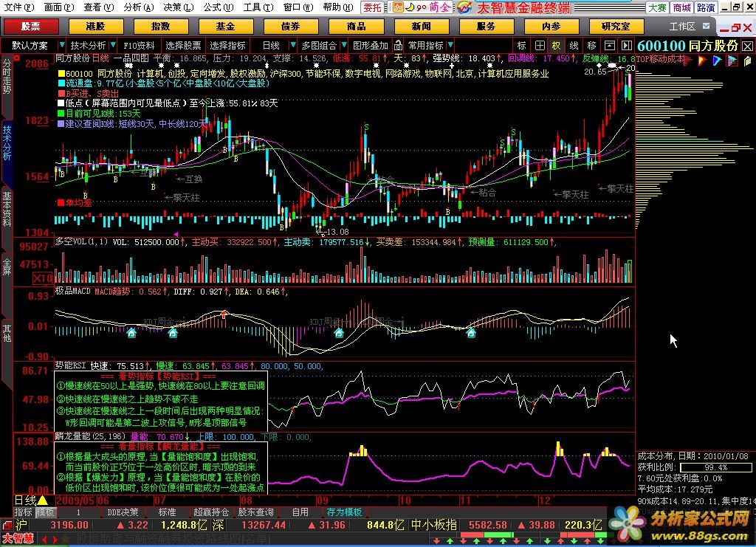
Task: Click the 大赛 link button
Action: pos(657,7)
